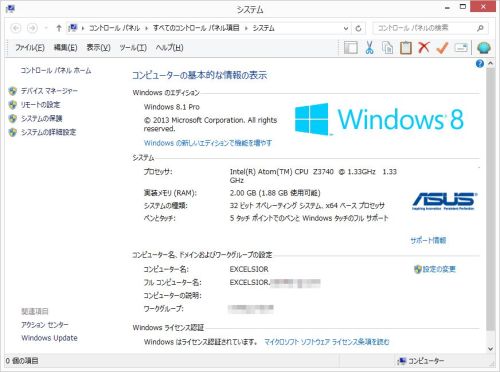Go up one folder level

59,28
